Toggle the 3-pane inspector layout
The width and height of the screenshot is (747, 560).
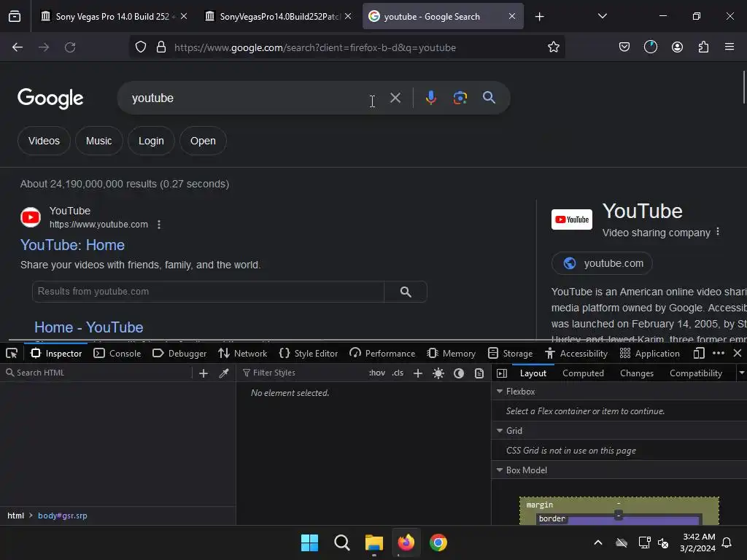502,373
